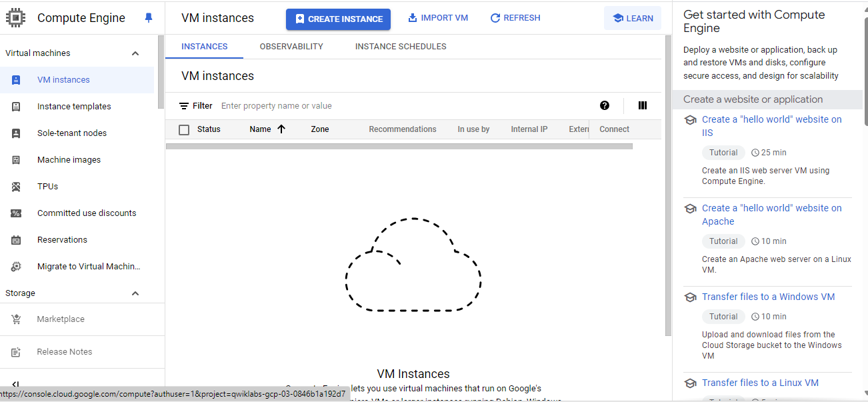Screen dimensions: 868x402
Task: Click the VM instances sidebar icon
Action: (16, 80)
